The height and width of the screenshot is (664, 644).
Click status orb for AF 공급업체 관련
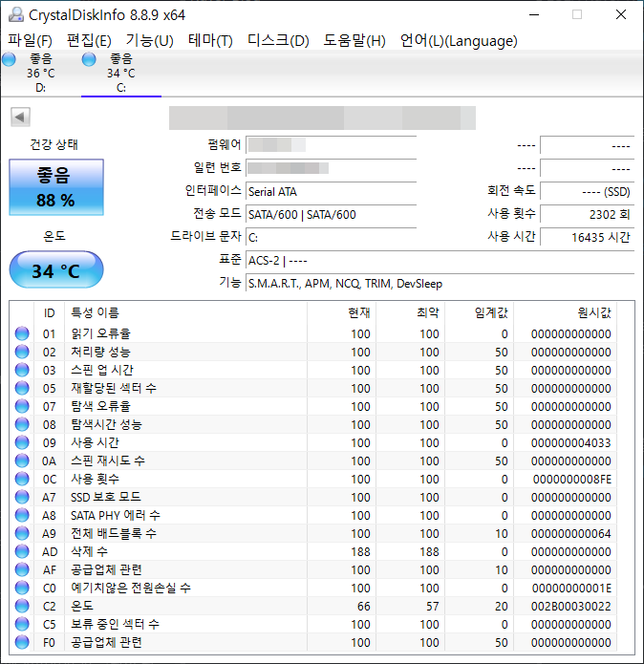pyautogui.click(x=22, y=569)
